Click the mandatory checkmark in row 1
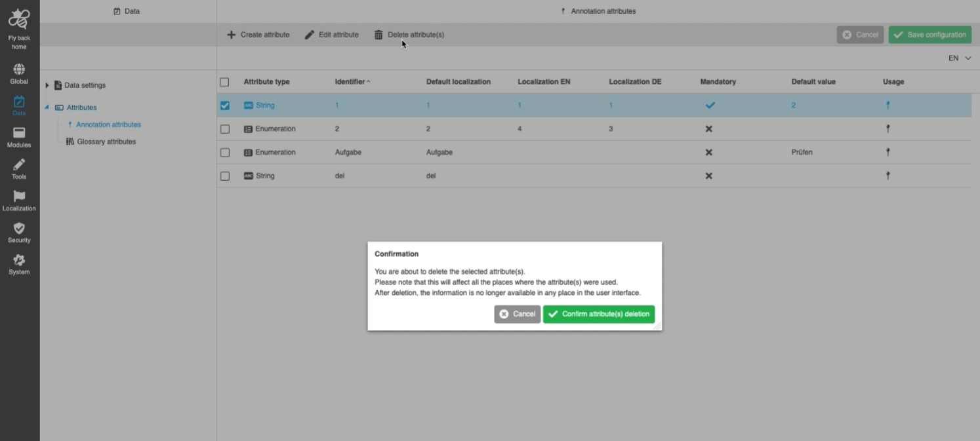This screenshot has width=980, height=441. 710,105
